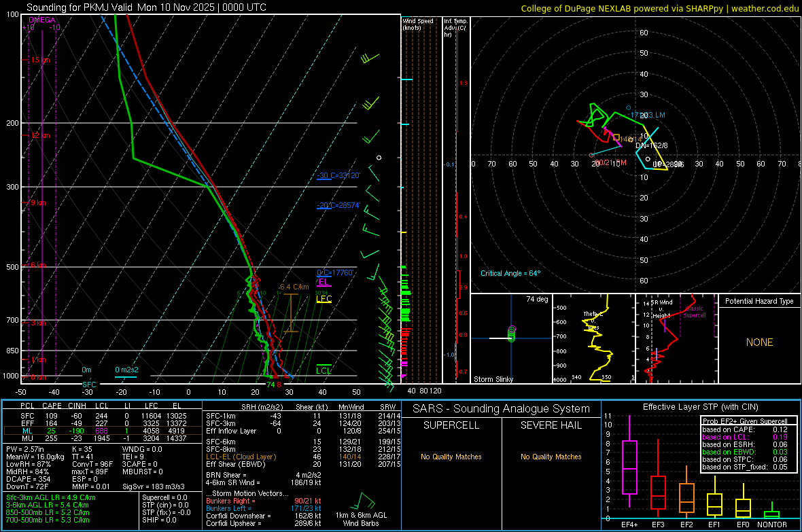Screen dimensions: 802x532
Task: Select the MU parcel row
Action: click(103, 438)
